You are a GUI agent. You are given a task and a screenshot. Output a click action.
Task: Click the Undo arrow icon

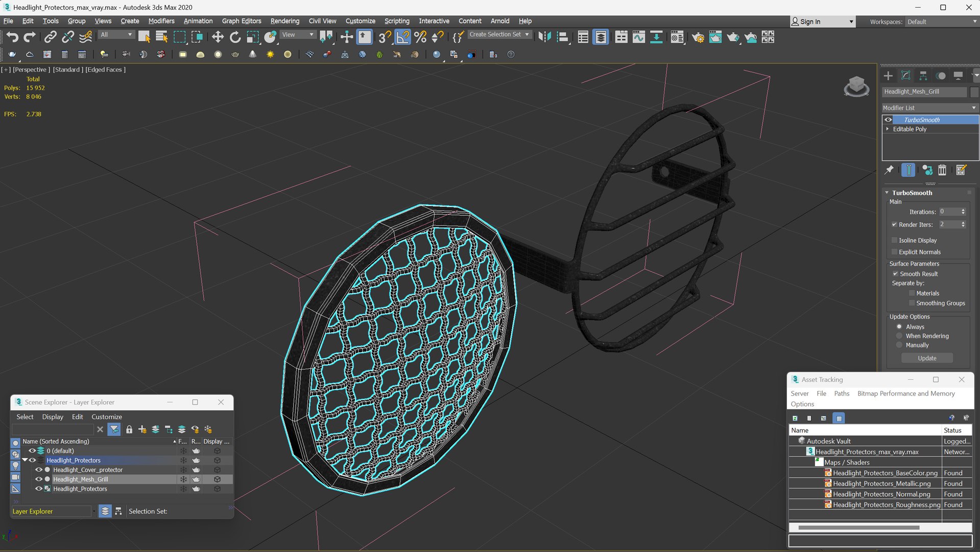pos(12,37)
